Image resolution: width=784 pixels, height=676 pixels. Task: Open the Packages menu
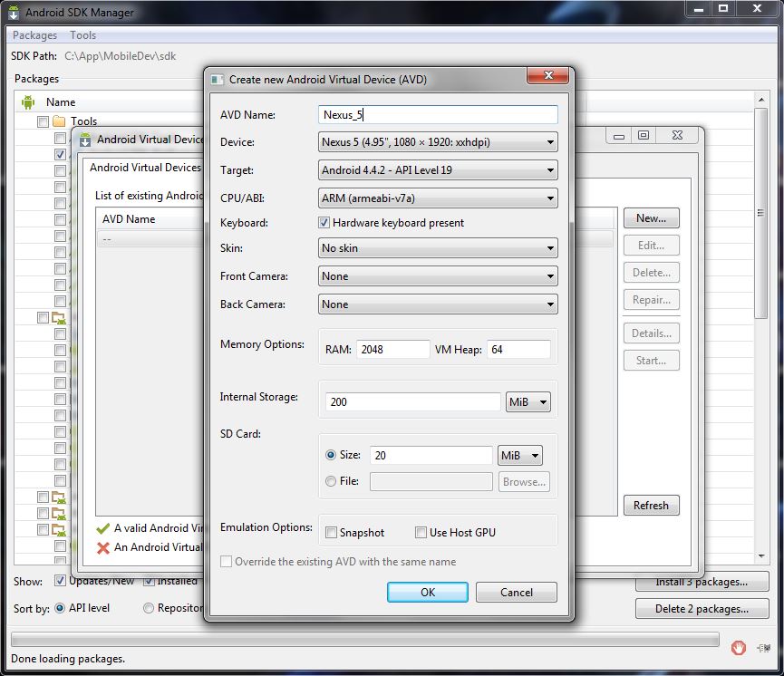(34, 35)
